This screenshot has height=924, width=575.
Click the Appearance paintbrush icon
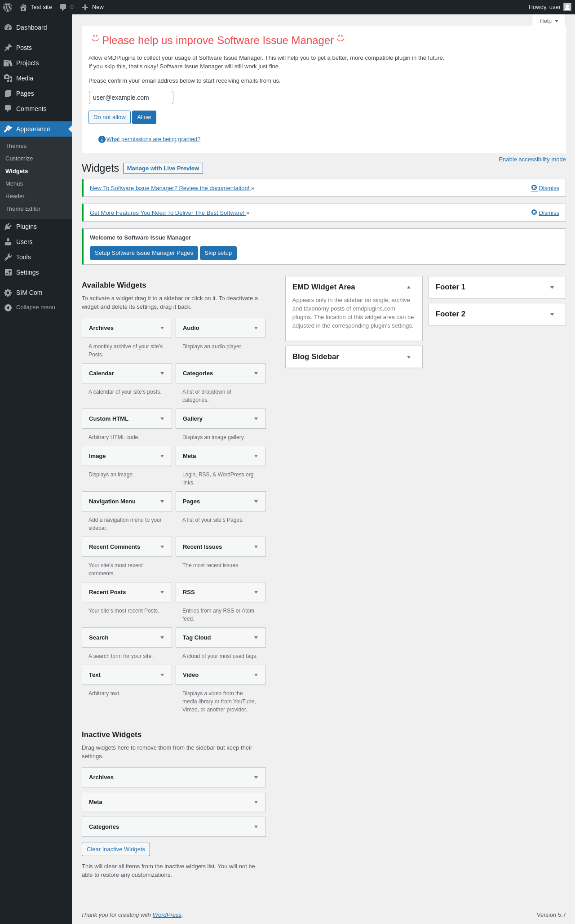[x=8, y=129]
